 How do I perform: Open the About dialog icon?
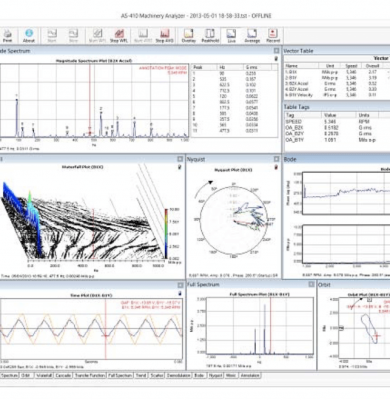pyautogui.click(x=29, y=36)
